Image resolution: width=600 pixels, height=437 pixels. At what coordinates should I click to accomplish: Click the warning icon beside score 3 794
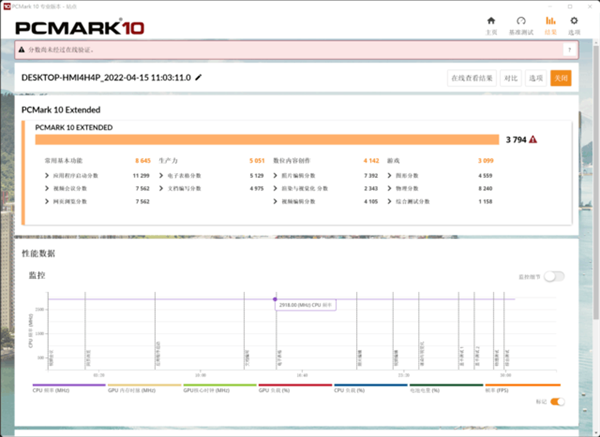coord(534,140)
